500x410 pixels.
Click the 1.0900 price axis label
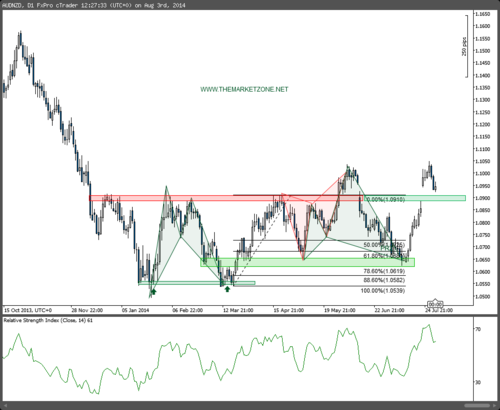[483, 198]
